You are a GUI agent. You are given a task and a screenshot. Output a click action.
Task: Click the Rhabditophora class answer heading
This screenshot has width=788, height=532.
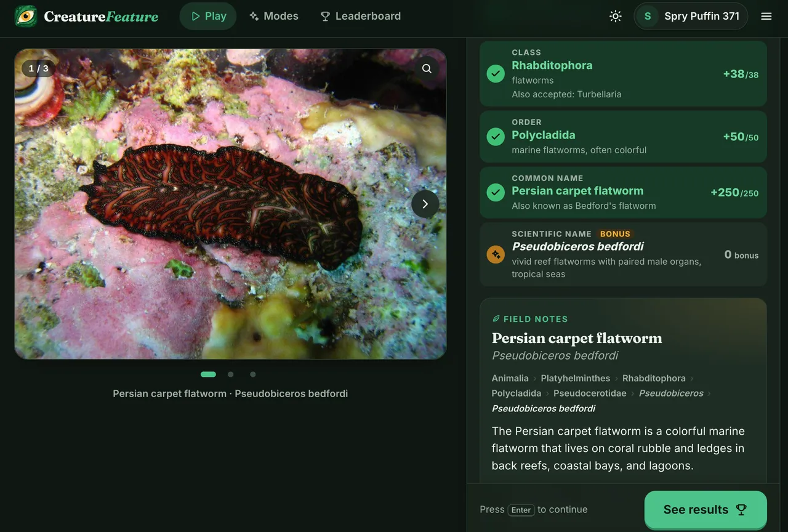pos(552,65)
